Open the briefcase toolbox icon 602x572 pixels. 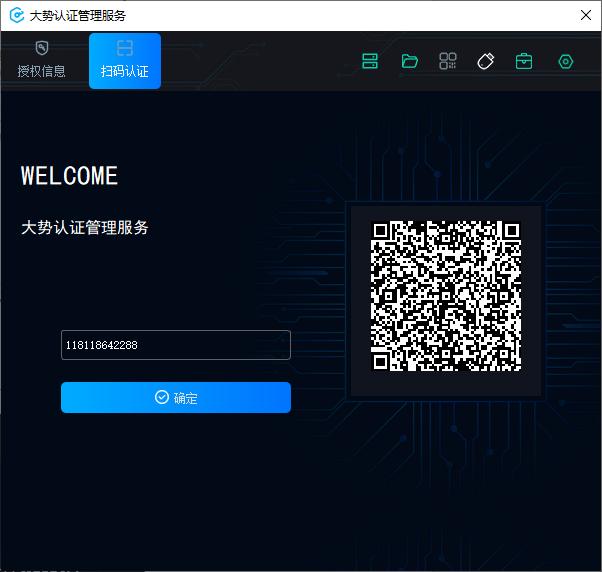point(524,61)
